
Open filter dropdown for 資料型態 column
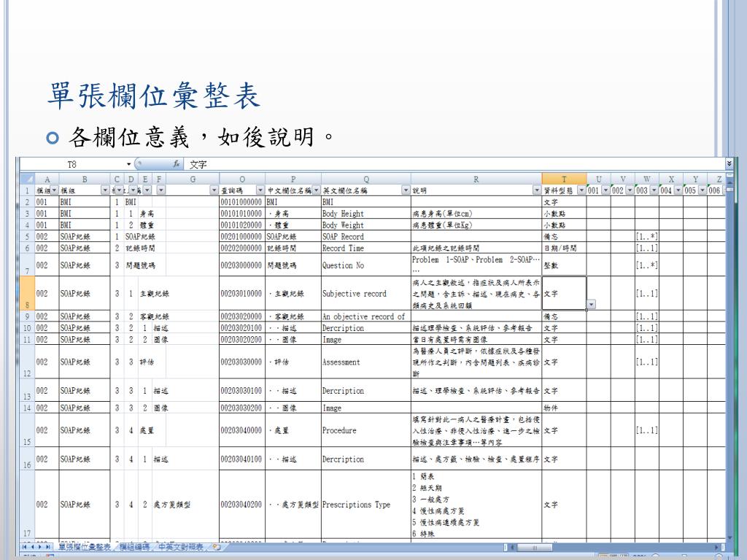pos(581,190)
